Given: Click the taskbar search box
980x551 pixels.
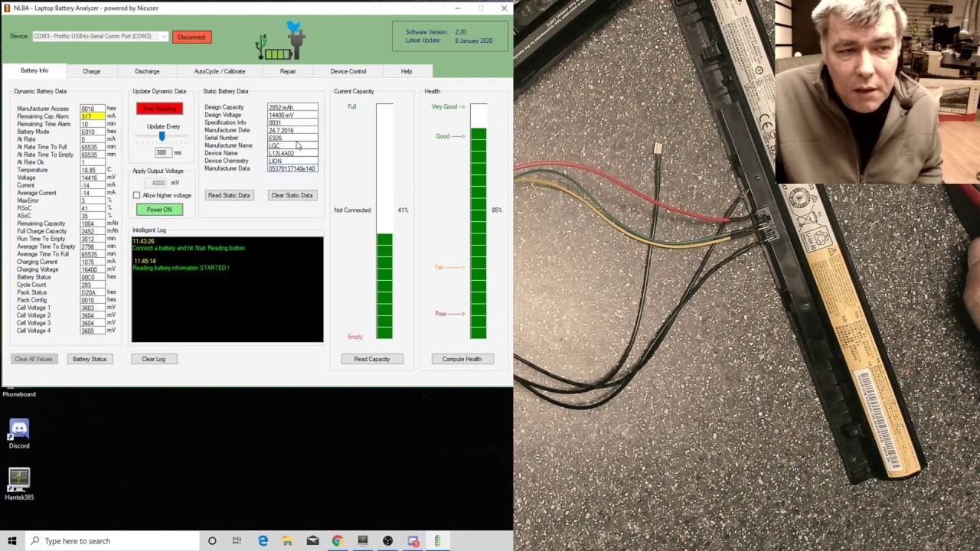Looking at the screenshot, I should point(111,541).
